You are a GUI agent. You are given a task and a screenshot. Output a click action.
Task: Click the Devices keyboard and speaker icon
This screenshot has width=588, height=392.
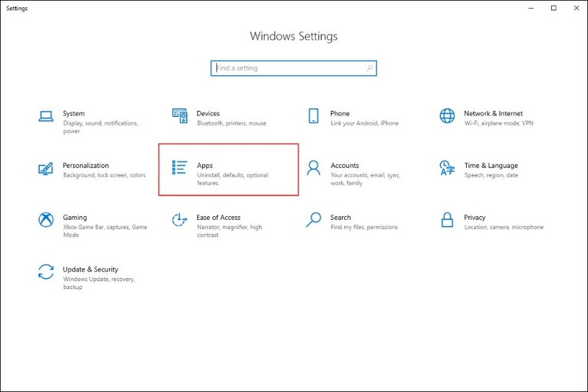pos(180,116)
